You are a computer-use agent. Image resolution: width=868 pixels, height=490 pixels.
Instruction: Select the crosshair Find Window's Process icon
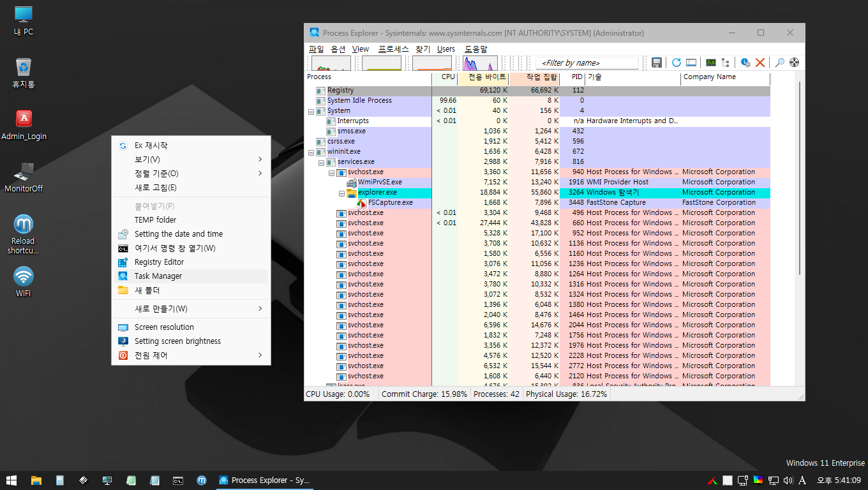click(795, 63)
